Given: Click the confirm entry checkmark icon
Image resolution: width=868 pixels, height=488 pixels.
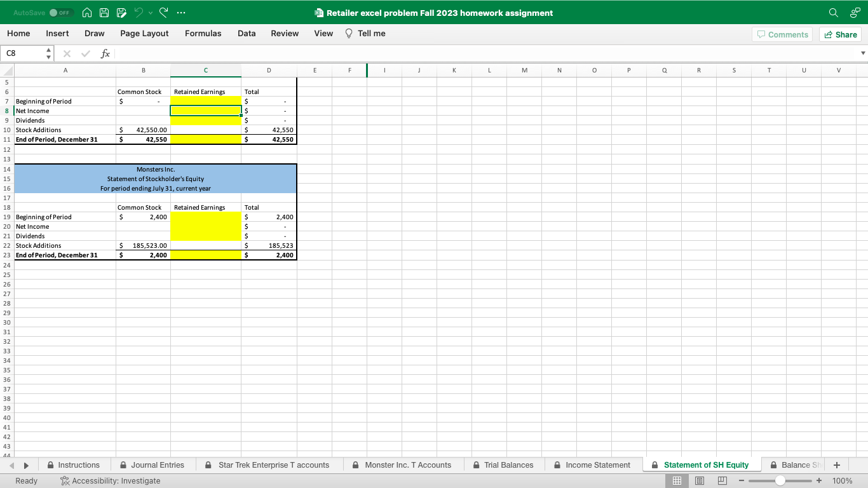Looking at the screenshot, I should 85,54.
